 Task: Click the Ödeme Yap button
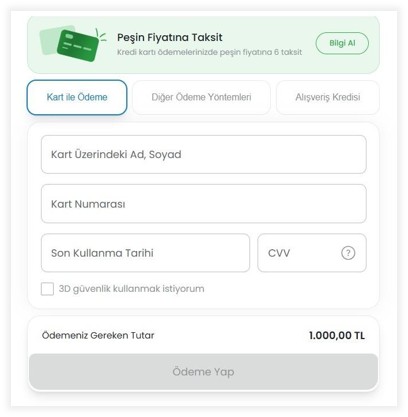point(203,372)
